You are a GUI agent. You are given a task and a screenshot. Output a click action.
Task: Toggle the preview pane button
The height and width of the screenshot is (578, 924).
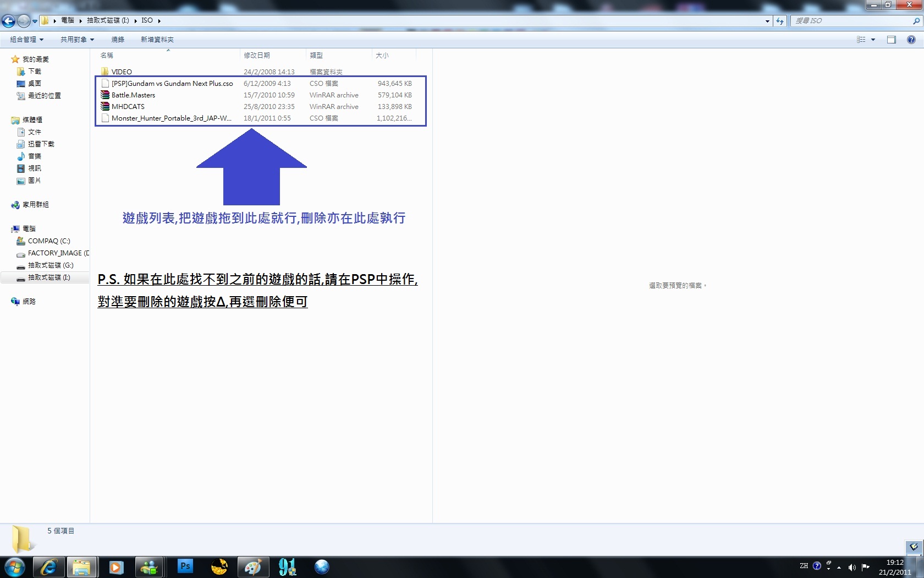(892, 40)
